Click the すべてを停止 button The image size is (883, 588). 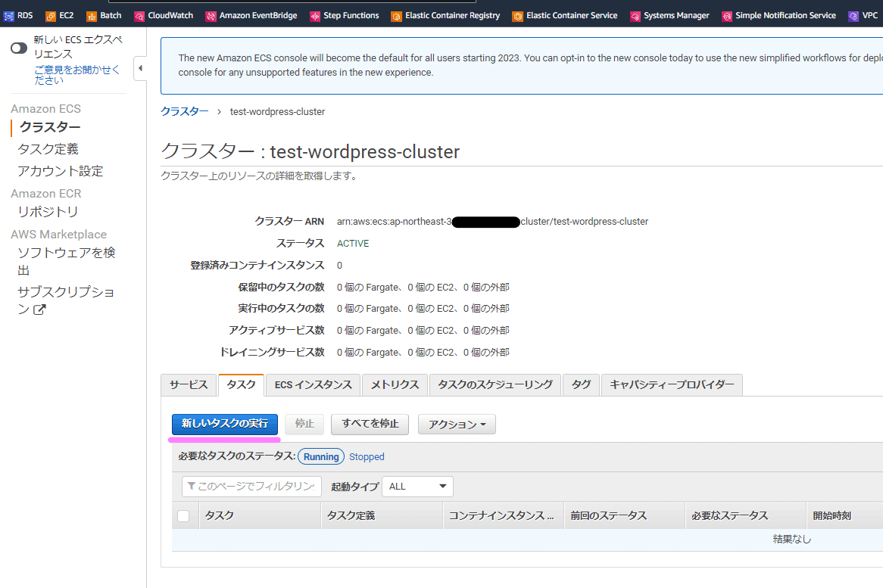coord(370,424)
